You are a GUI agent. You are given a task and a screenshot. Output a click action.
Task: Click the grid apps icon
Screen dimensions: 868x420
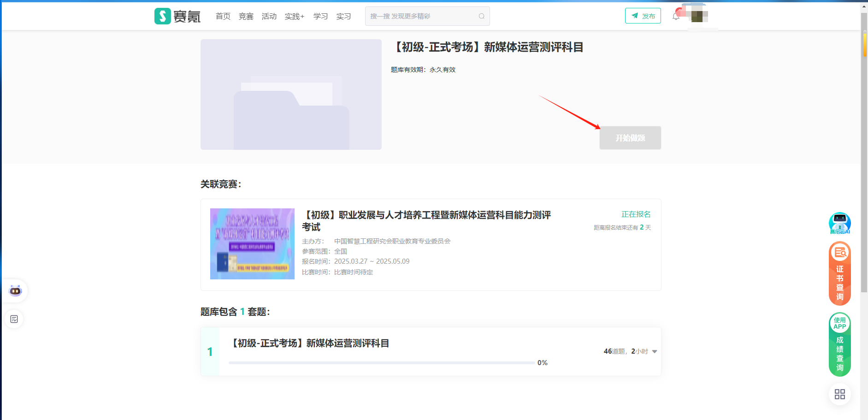point(839,394)
